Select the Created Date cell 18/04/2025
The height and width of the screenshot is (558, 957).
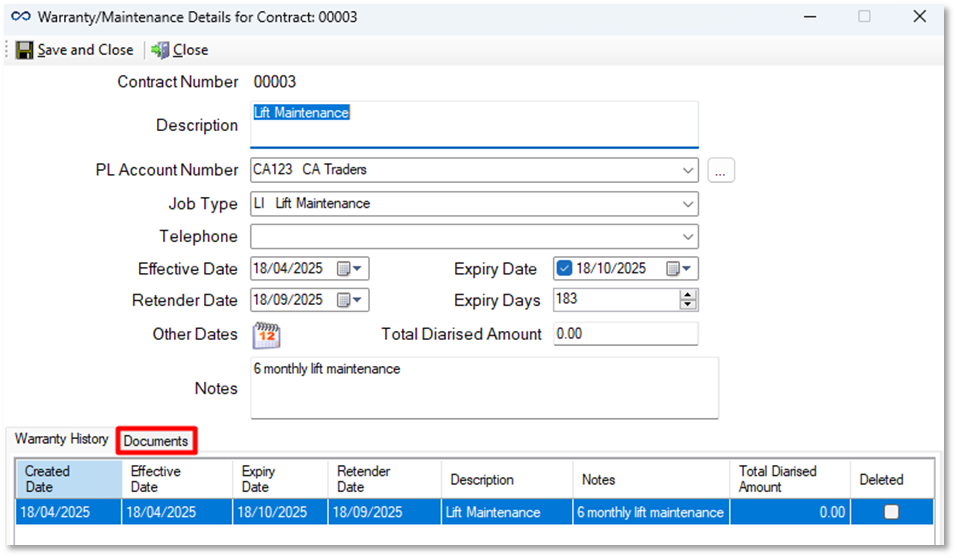point(68,512)
